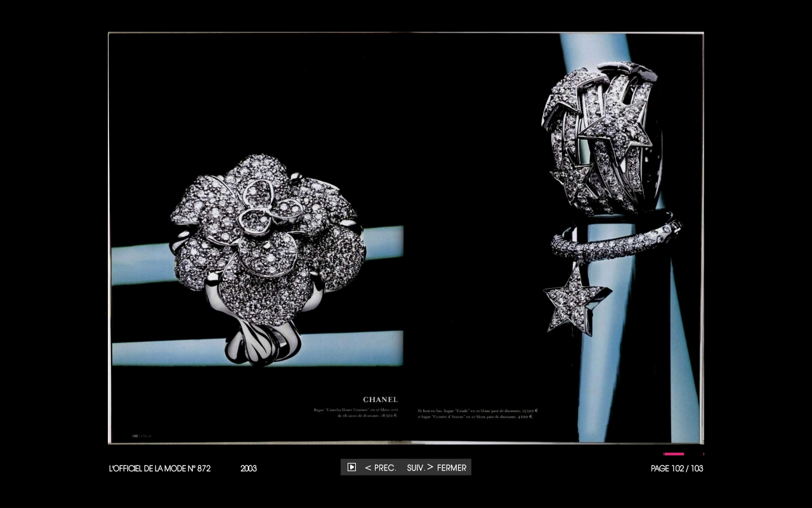The image size is (812, 508).
Task: Click the CHANEL heading on the page
Action: [x=380, y=399]
